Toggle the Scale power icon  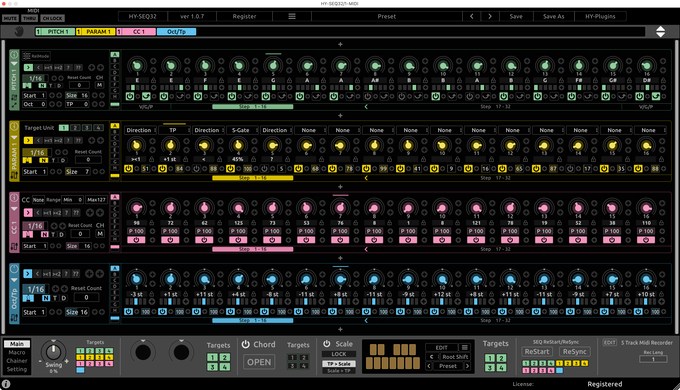tap(327, 344)
